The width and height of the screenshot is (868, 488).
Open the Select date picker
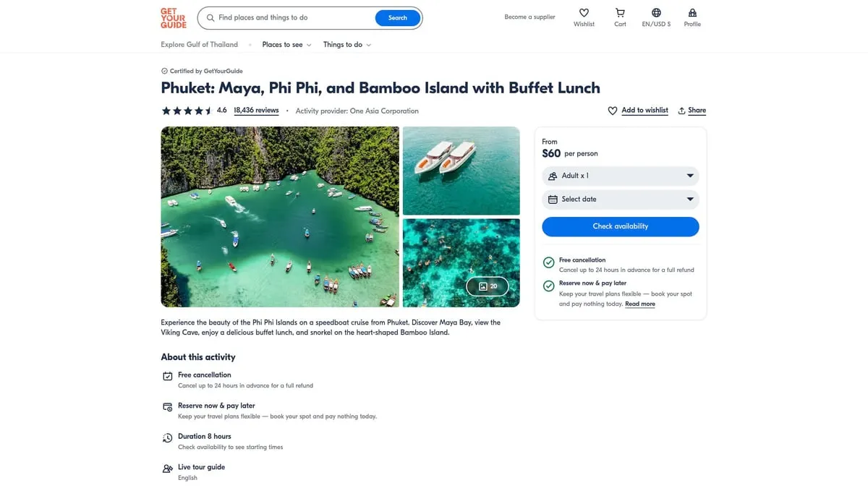point(620,199)
